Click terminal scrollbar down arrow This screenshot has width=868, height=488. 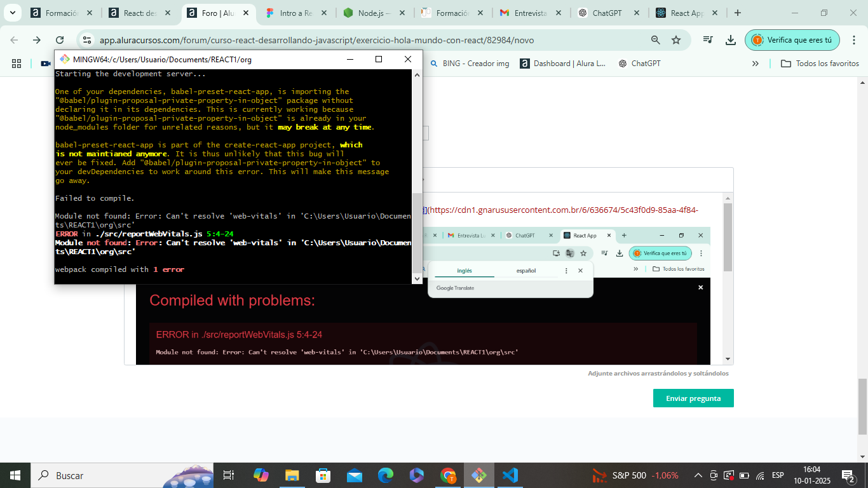(x=417, y=278)
